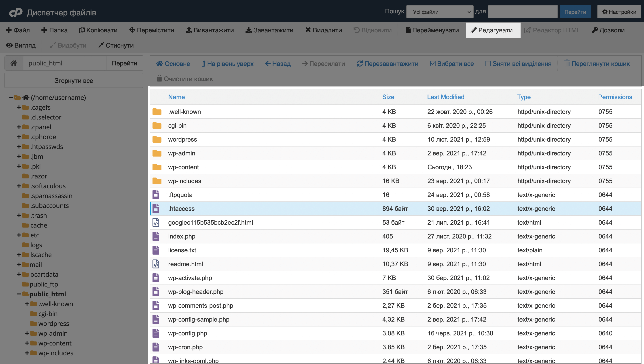The height and width of the screenshot is (364, 644).
Task: Open Настройки settings button
Action: (619, 12)
